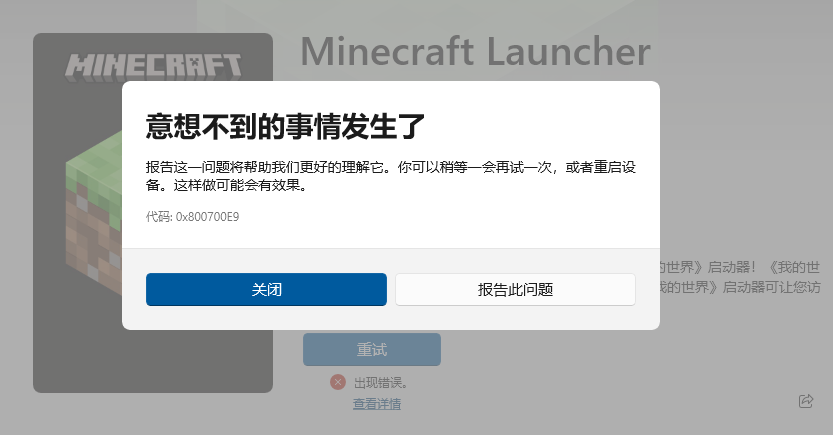Click the Minecraft game cover thumbnail

click(153, 213)
